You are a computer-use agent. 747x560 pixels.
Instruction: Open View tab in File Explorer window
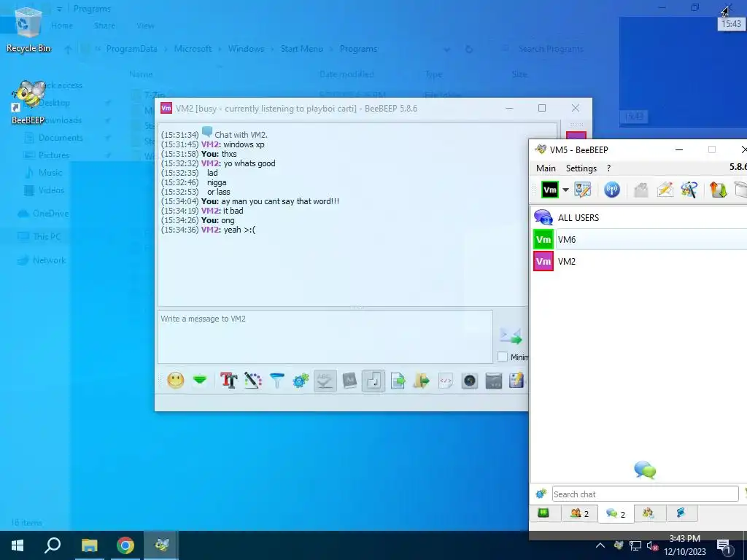pos(145,26)
